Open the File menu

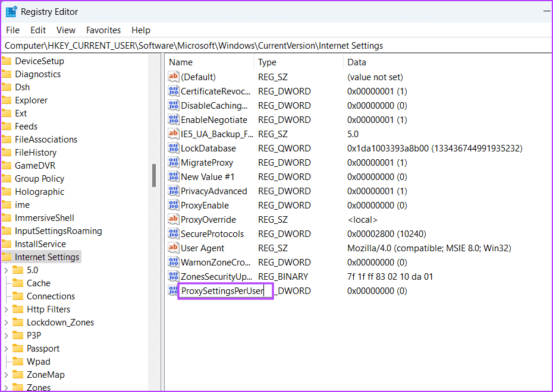pyautogui.click(x=12, y=30)
